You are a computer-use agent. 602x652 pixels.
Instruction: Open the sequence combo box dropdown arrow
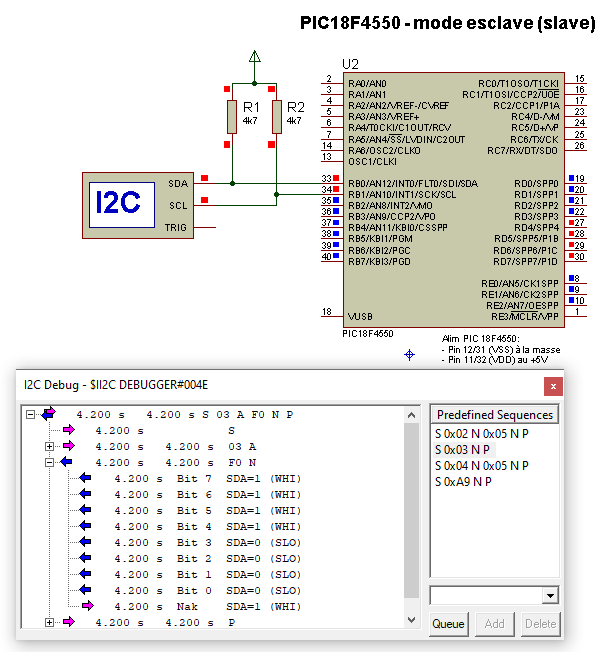(x=550, y=596)
